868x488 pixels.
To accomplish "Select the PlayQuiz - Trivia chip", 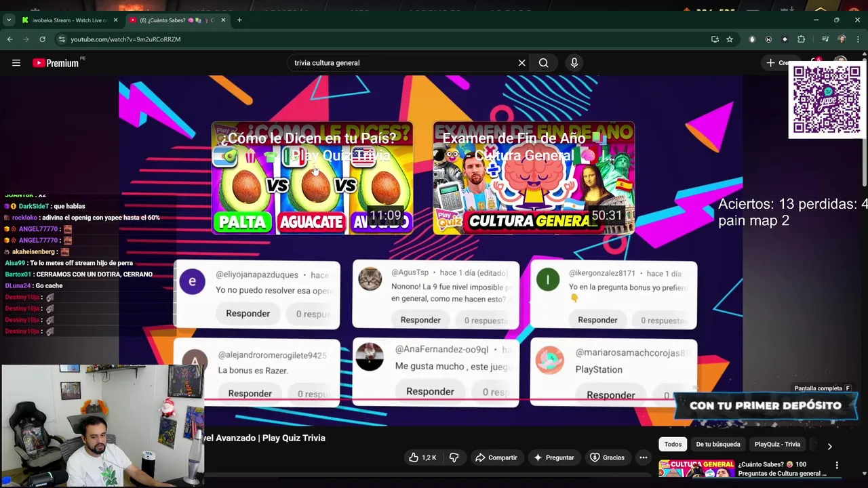I will tap(777, 445).
